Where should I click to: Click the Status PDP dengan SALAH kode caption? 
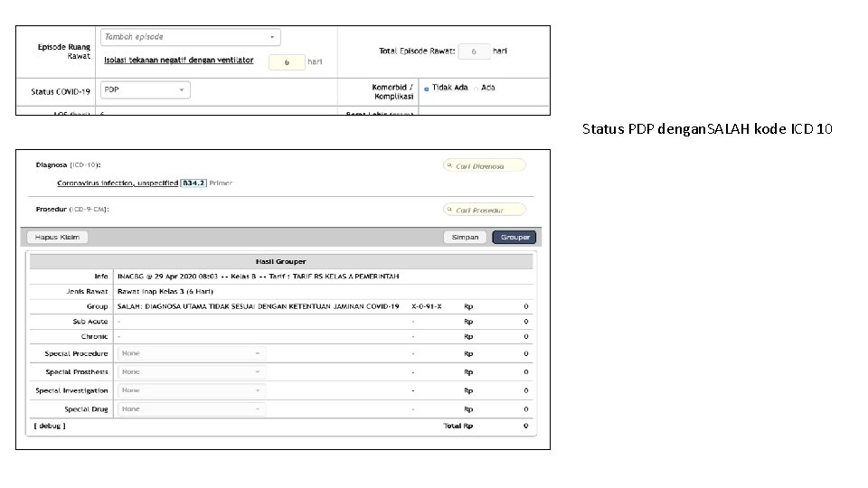click(x=707, y=129)
